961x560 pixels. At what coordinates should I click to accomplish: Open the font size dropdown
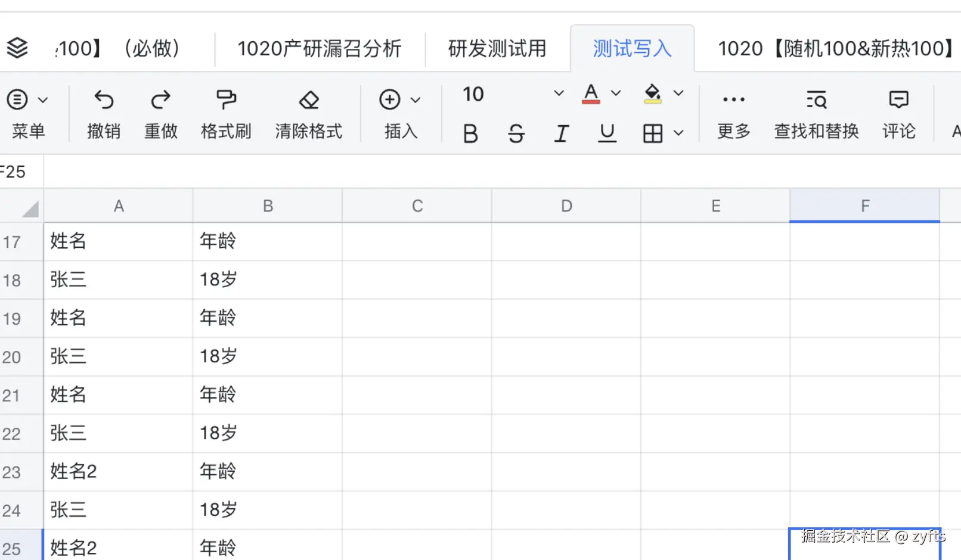(x=559, y=94)
